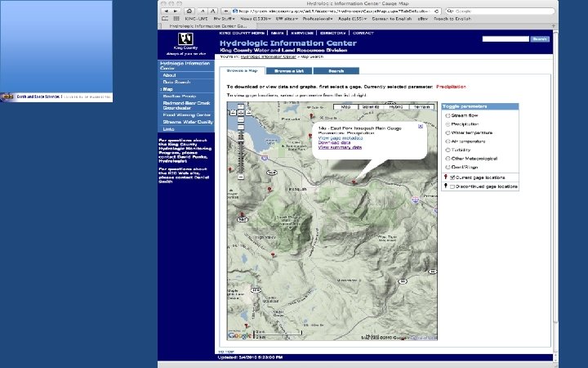Image resolution: width=588 pixels, height=368 pixels.
Task: Open the UW sites bookmarks dropdown
Action: 287,18
